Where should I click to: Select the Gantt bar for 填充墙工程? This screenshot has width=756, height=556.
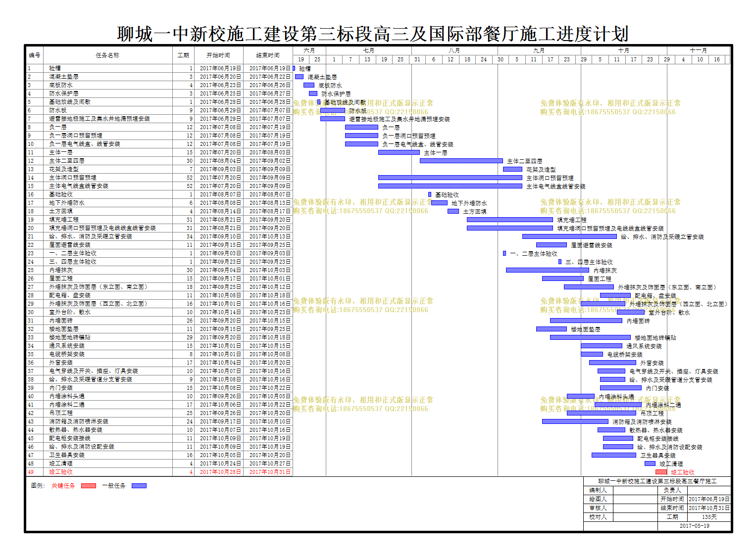(x=510, y=220)
